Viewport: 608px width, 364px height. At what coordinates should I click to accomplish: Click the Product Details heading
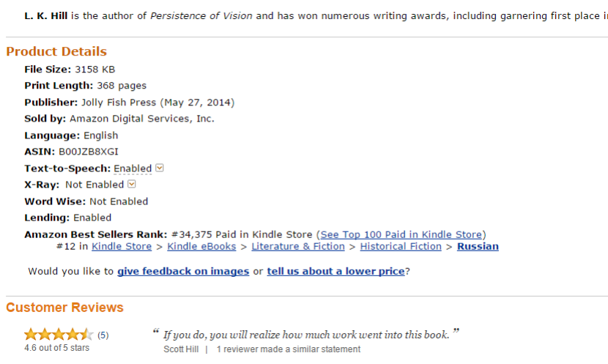[x=56, y=51]
